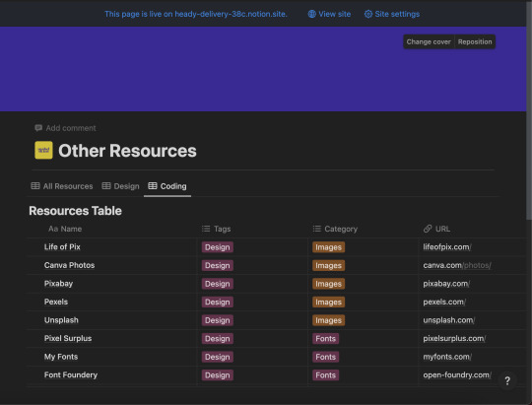Click the purple page cover image

(x=263, y=69)
